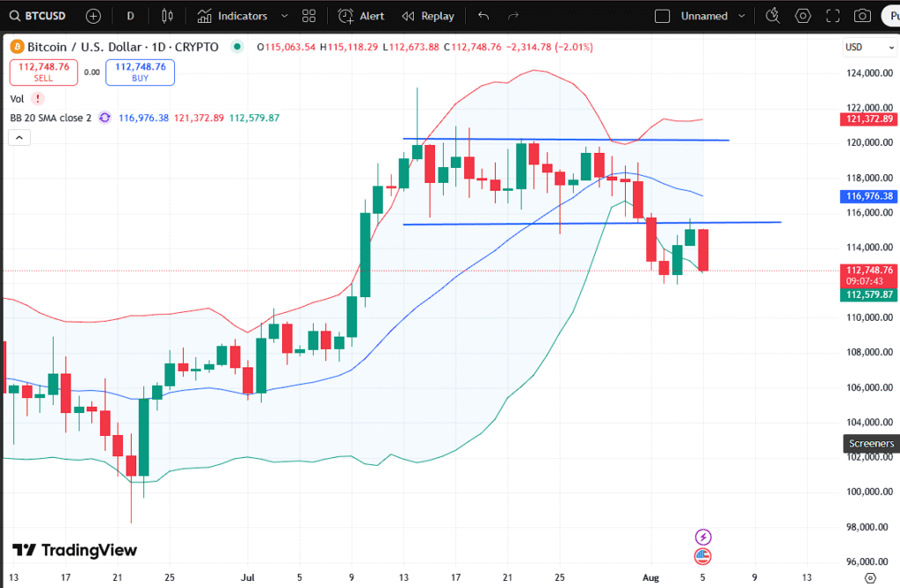The height and width of the screenshot is (588, 900).
Task: Click the add symbol plus icon
Action: point(94,16)
